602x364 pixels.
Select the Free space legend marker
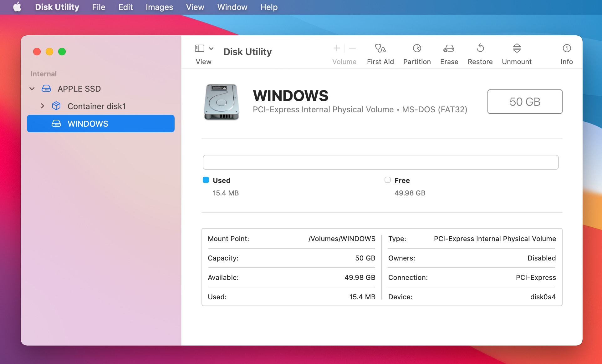click(x=387, y=180)
